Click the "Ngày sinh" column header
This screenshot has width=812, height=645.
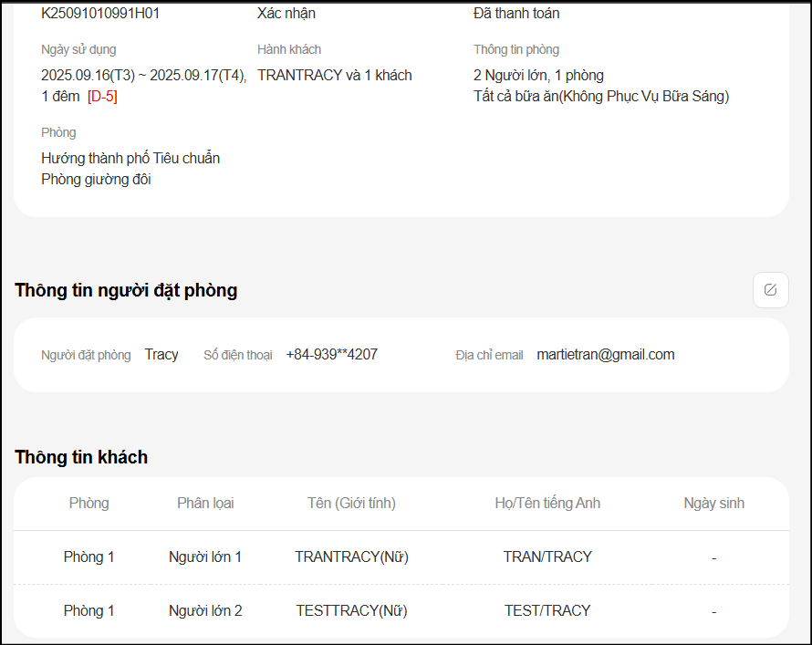(713, 504)
